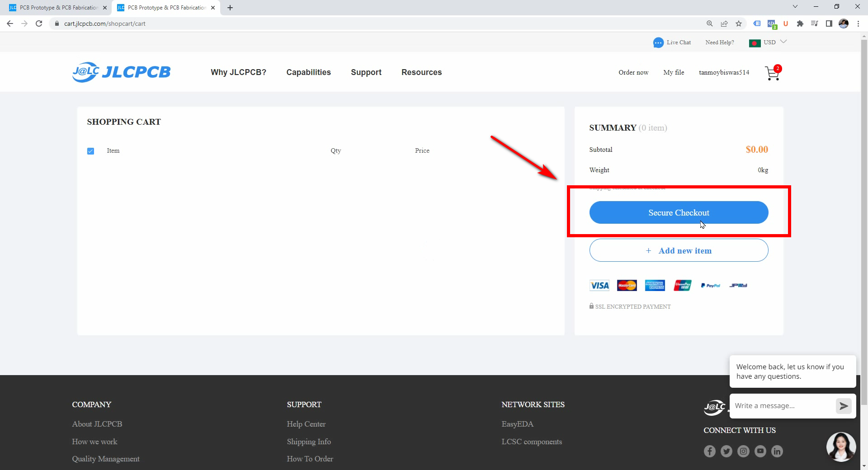
Task: Open EasyEDA network site link
Action: tap(517, 424)
